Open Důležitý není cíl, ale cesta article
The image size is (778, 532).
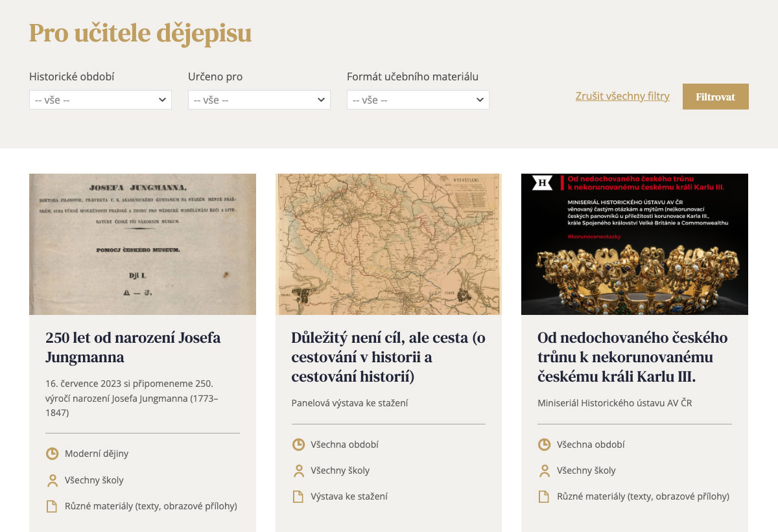pyautogui.click(x=388, y=357)
